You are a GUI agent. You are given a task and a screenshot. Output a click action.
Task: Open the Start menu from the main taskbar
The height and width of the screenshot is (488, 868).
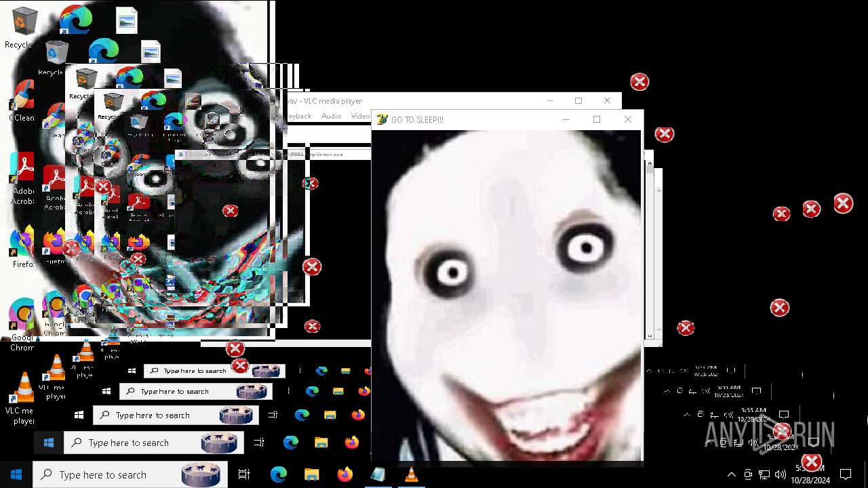(16, 474)
